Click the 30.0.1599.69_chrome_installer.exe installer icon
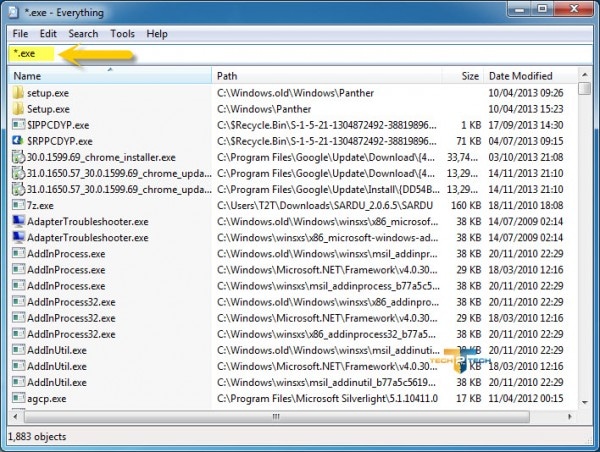The image size is (600, 452). point(18,157)
